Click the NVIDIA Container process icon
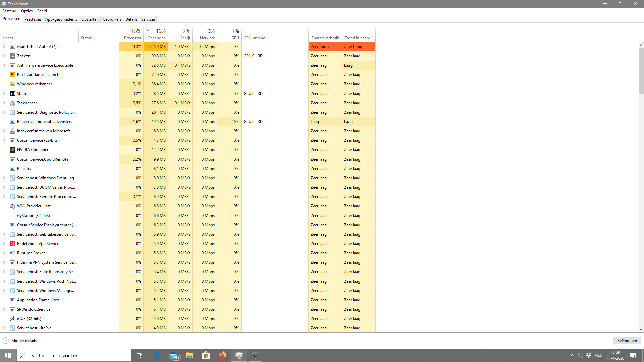 12,150
